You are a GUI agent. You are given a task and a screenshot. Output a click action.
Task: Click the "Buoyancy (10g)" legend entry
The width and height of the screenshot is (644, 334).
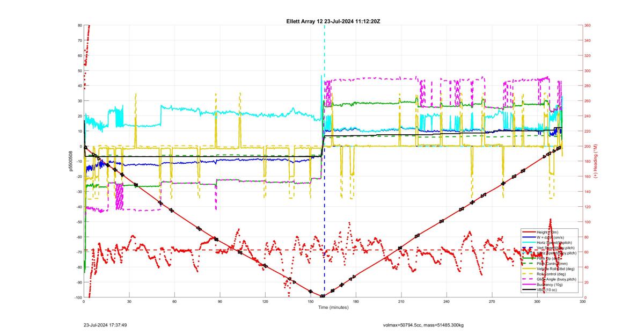tap(549, 285)
